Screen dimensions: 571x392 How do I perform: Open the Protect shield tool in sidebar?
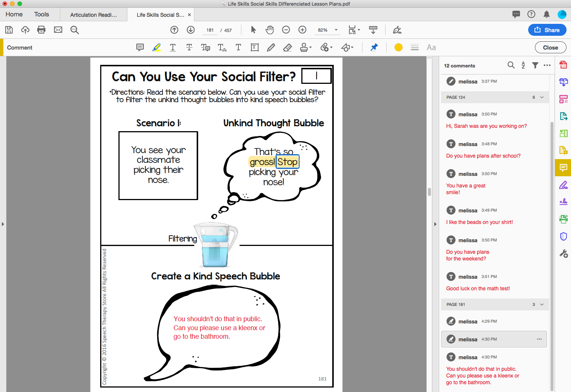click(x=564, y=236)
